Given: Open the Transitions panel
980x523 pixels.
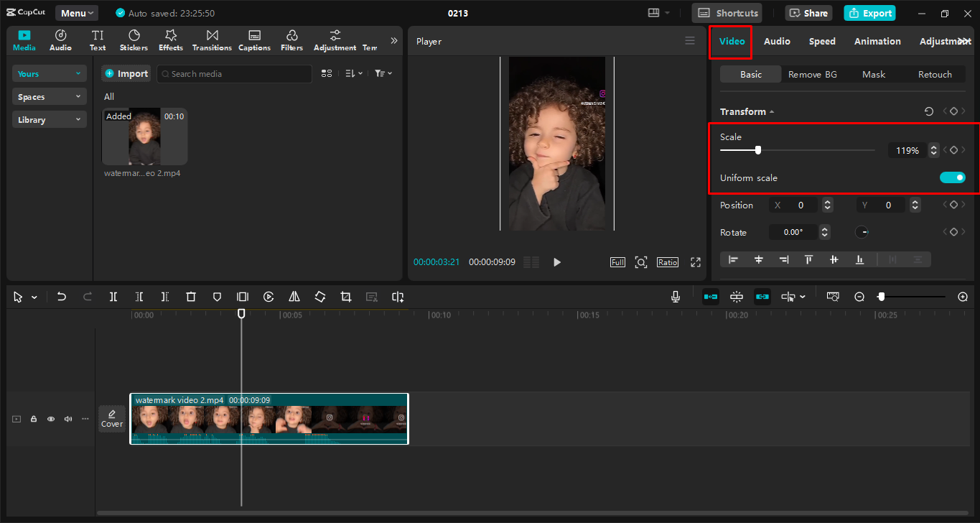Looking at the screenshot, I should [x=212, y=40].
